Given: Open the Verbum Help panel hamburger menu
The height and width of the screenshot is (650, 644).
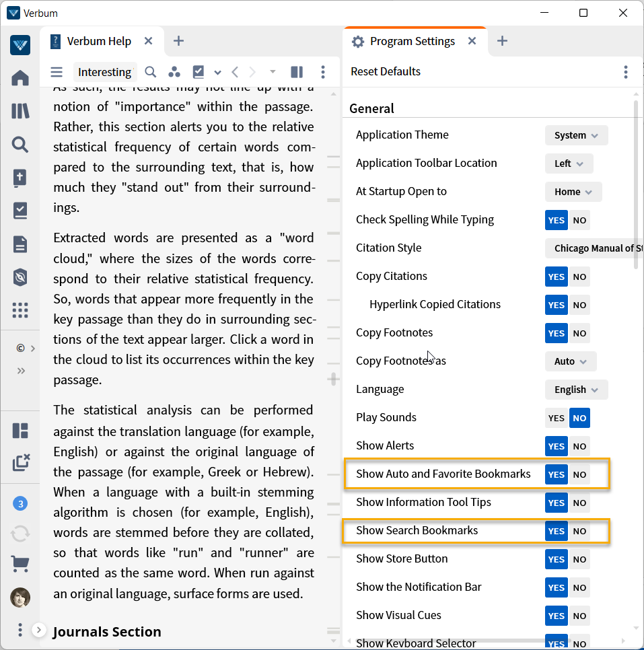Looking at the screenshot, I should point(57,72).
